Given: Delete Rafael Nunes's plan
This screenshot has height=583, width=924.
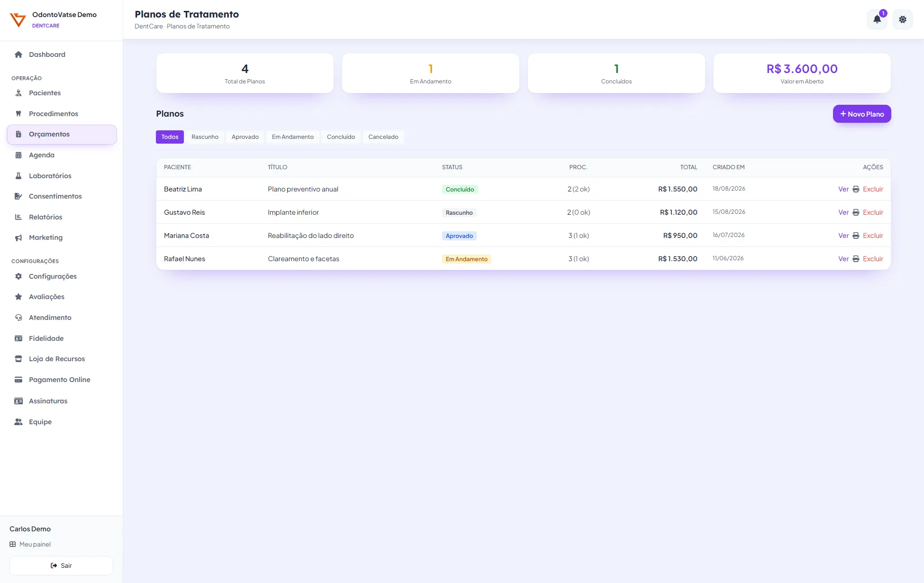Looking at the screenshot, I should click(873, 259).
